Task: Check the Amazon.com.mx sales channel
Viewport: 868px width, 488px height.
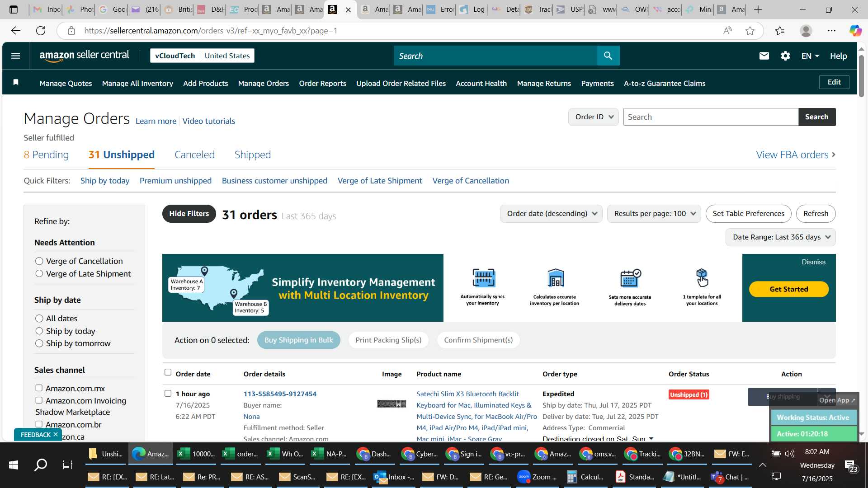Action: point(39,388)
